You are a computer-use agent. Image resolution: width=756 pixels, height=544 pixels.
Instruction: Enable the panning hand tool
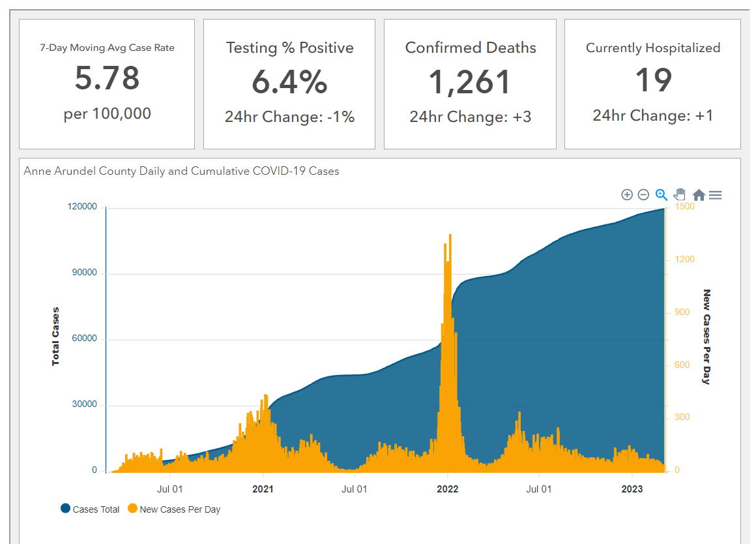click(x=680, y=194)
